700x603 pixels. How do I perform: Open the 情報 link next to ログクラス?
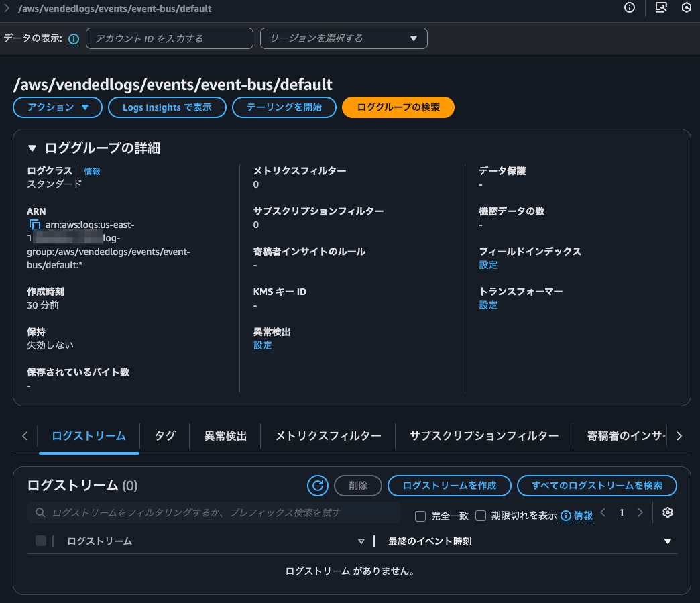[x=92, y=172]
